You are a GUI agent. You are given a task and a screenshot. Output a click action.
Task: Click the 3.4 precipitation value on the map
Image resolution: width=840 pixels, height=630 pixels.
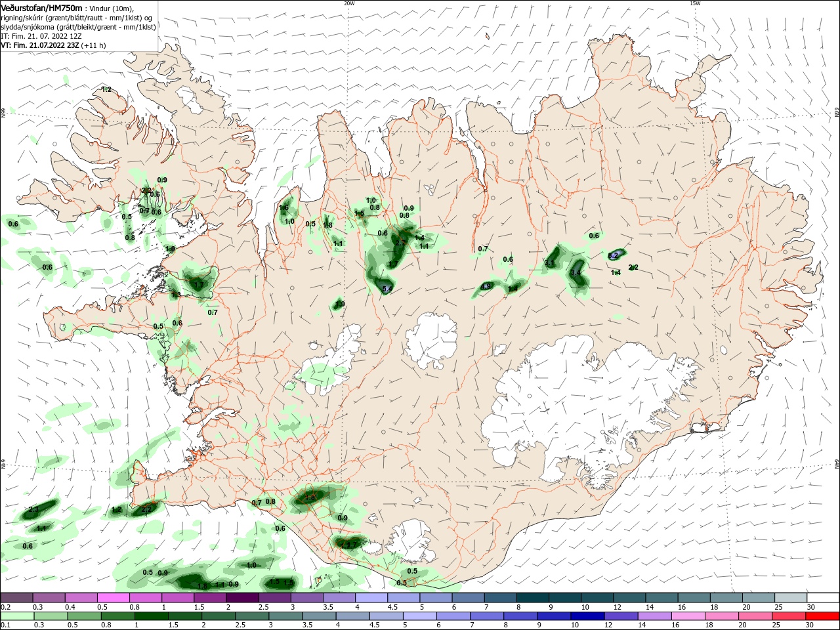(x=576, y=272)
